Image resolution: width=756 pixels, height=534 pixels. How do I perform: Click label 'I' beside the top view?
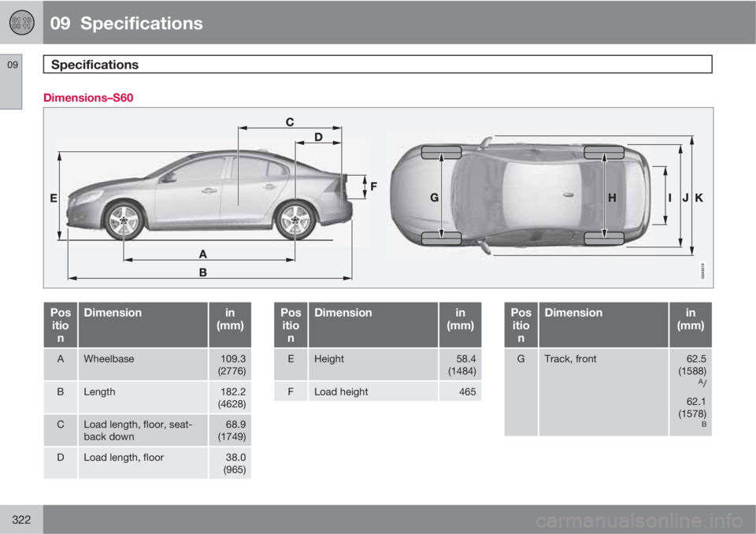click(669, 197)
